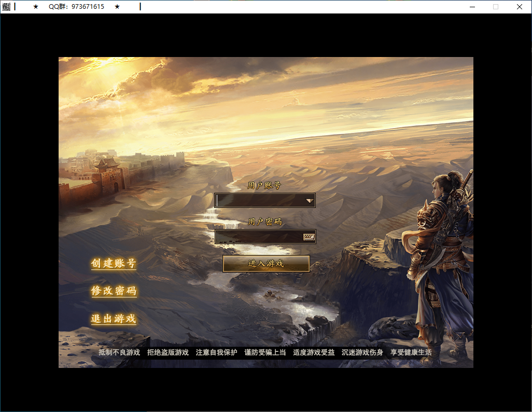Click the 用户账号 label
This screenshot has height=412, width=532.
(x=264, y=185)
